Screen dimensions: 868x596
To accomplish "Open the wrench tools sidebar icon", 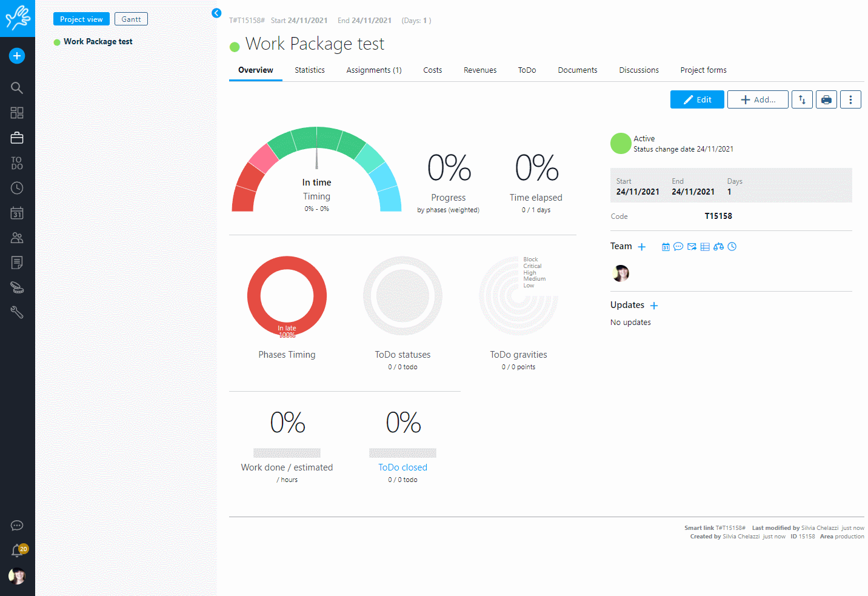I will (17, 312).
